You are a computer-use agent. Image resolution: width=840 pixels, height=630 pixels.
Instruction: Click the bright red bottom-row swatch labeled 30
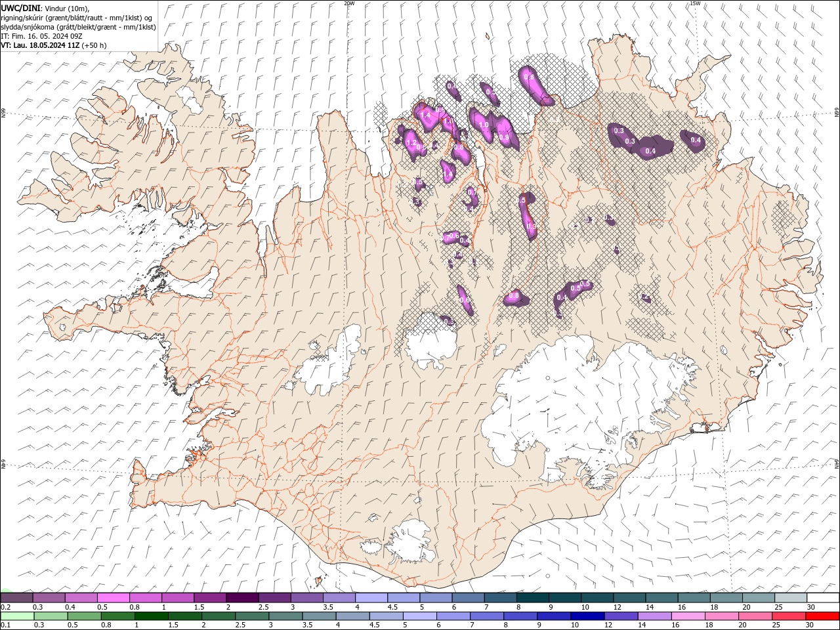coord(822,616)
